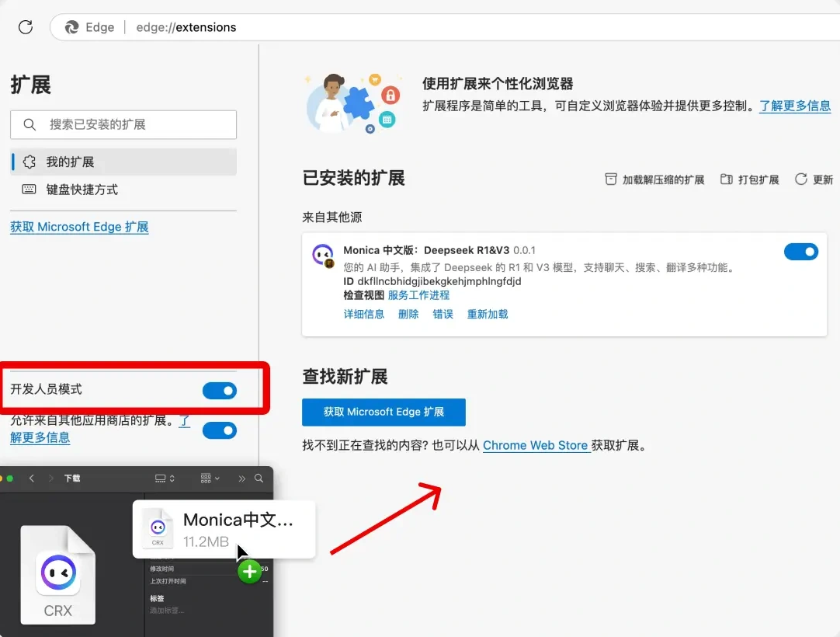840x637 pixels.
Task: Click the edge://extensions address bar
Action: point(445,27)
